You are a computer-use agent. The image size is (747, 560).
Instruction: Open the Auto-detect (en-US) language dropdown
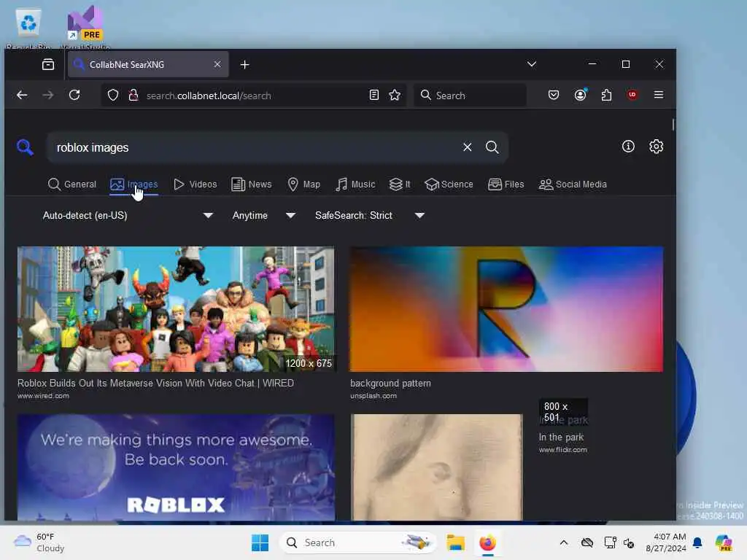tap(128, 215)
